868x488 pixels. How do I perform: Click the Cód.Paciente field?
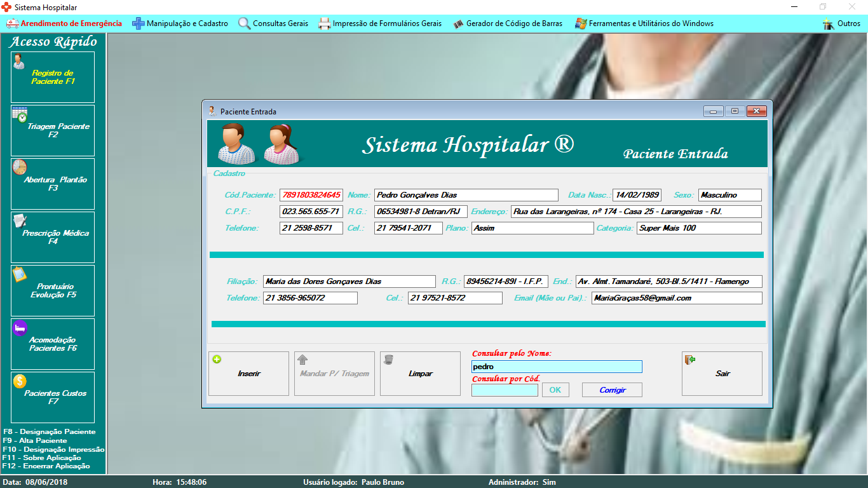coord(311,195)
